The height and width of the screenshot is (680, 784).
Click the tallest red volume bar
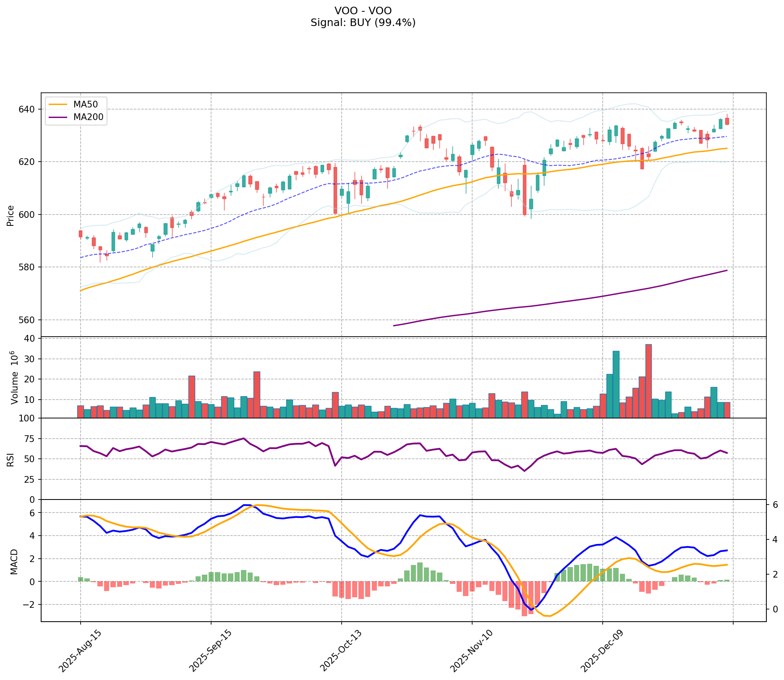(x=648, y=381)
